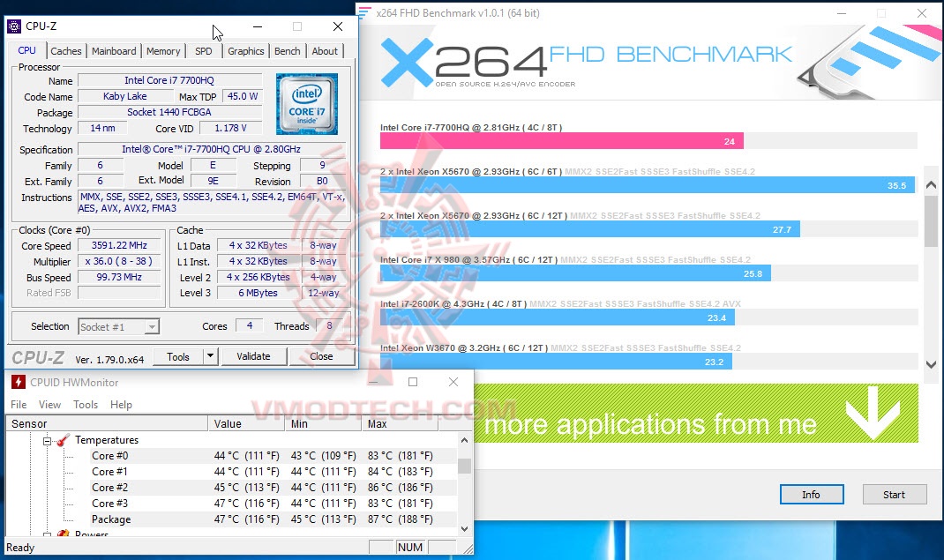
Task: Start the x264 FHD benchmark
Action: coord(894,495)
